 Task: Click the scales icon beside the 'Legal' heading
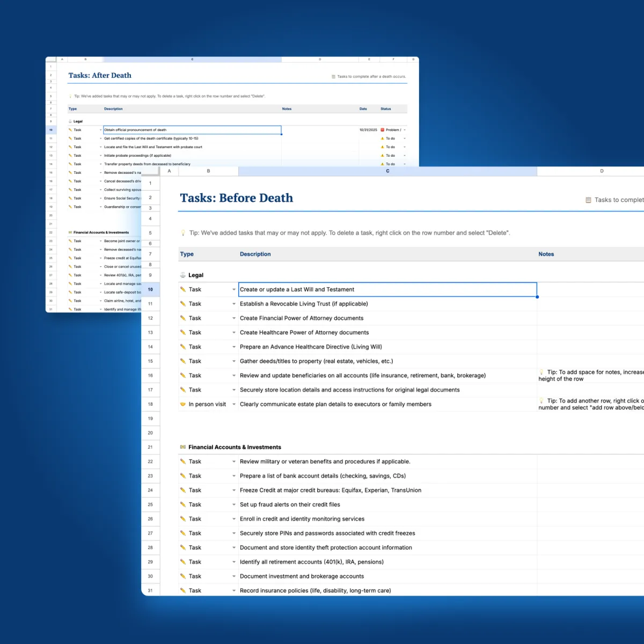pos(183,275)
